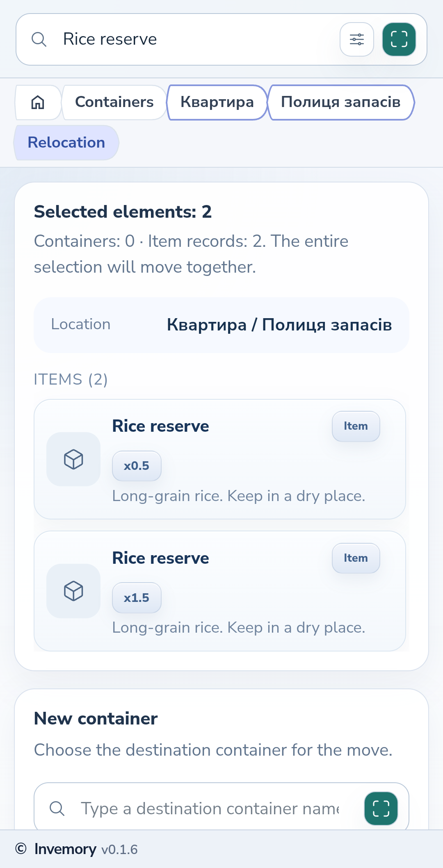Click the x1.5 quantity badge

[137, 598]
